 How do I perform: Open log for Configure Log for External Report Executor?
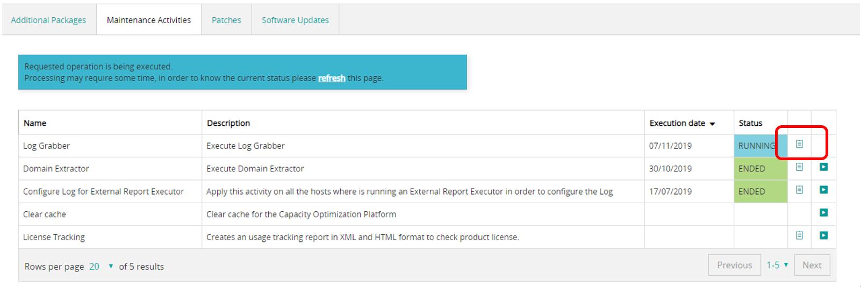click(x=799, y=190)
